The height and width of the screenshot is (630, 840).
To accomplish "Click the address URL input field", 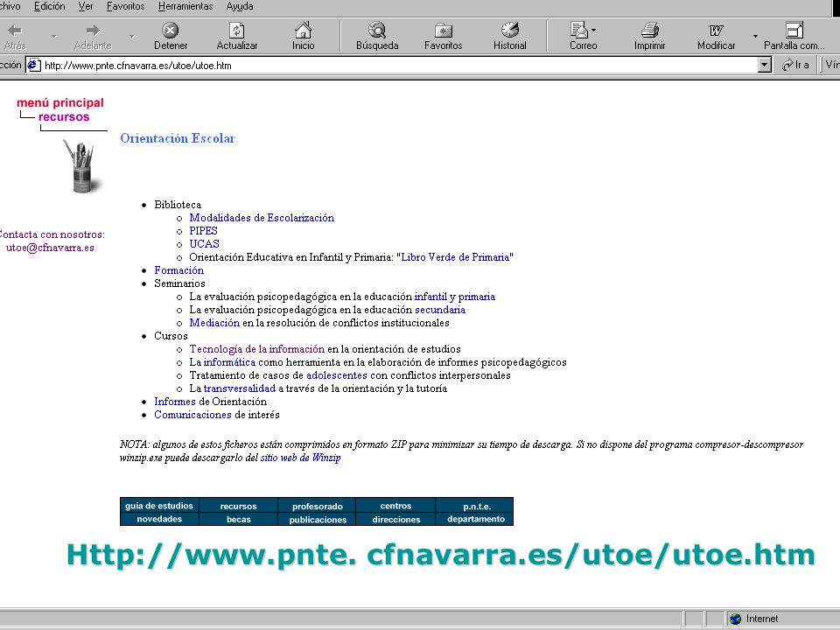I will 400,66.
